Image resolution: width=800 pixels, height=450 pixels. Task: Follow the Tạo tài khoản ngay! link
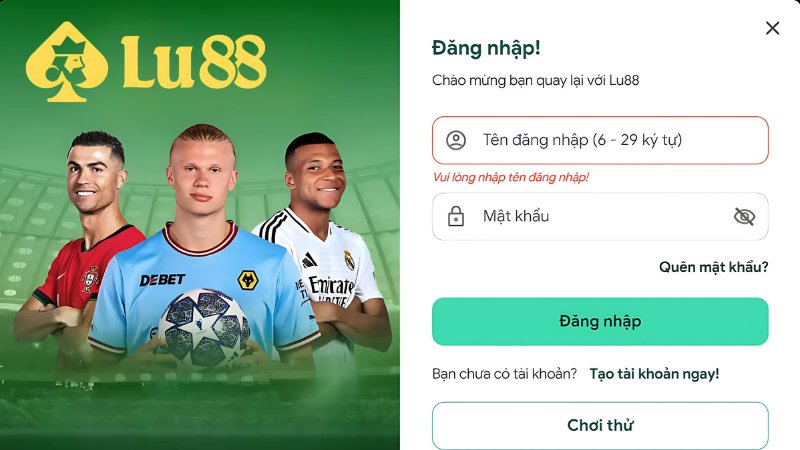654,374
